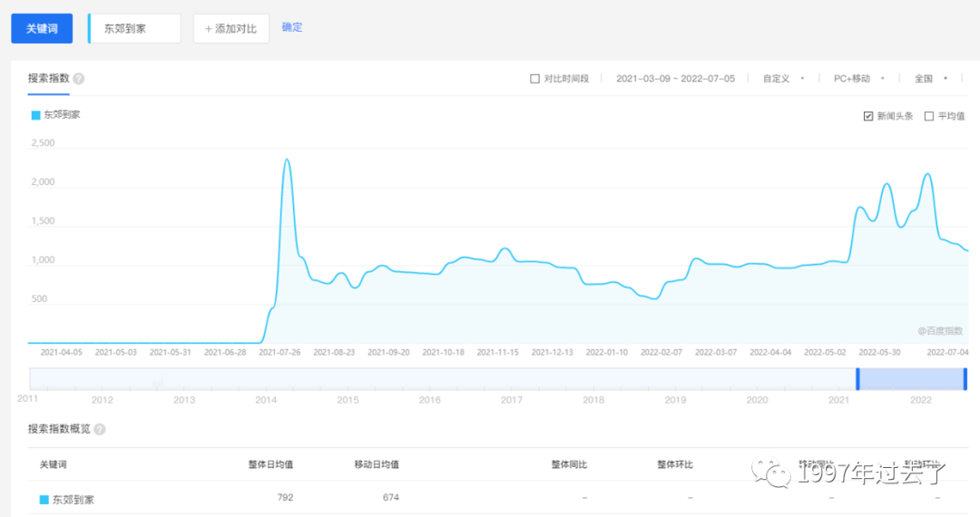The image size is (980, 517).
Task: Edit the 东郊到家 keyword input field
Action: [134, 29]
